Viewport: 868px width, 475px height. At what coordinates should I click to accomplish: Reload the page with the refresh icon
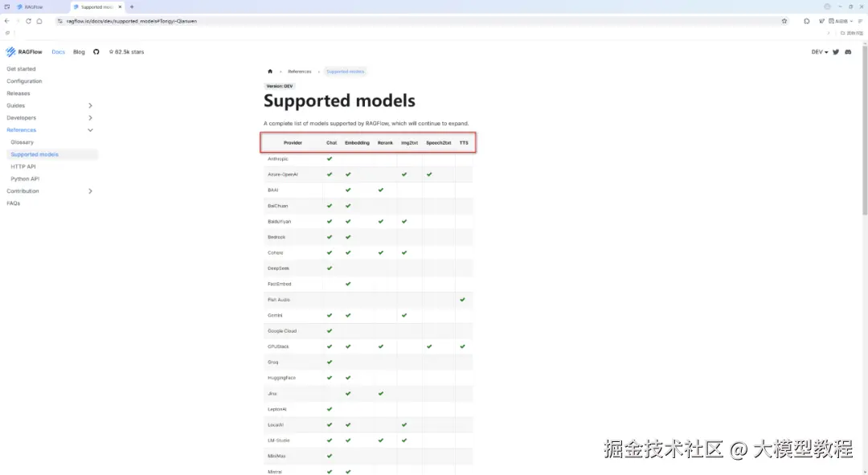click(x=28, y=21)
